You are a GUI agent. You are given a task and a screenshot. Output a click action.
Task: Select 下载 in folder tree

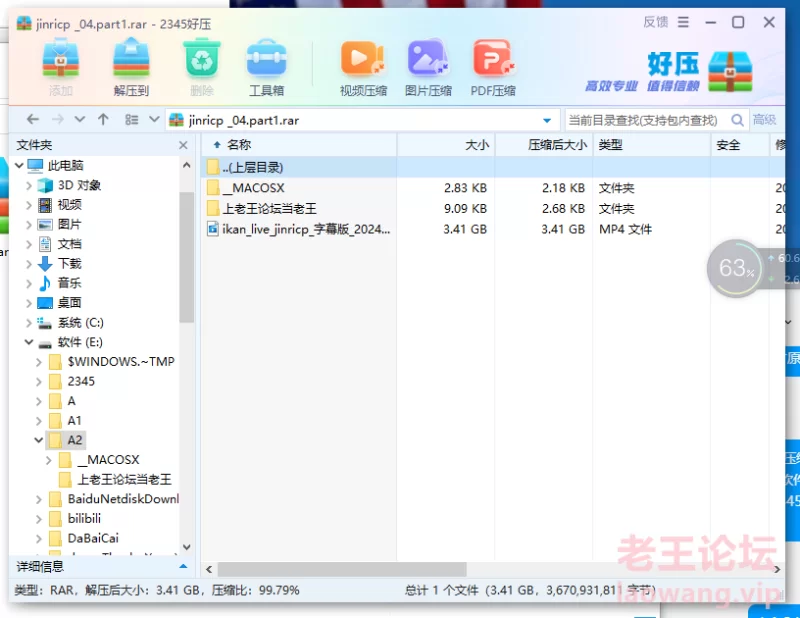coord(69,263)
